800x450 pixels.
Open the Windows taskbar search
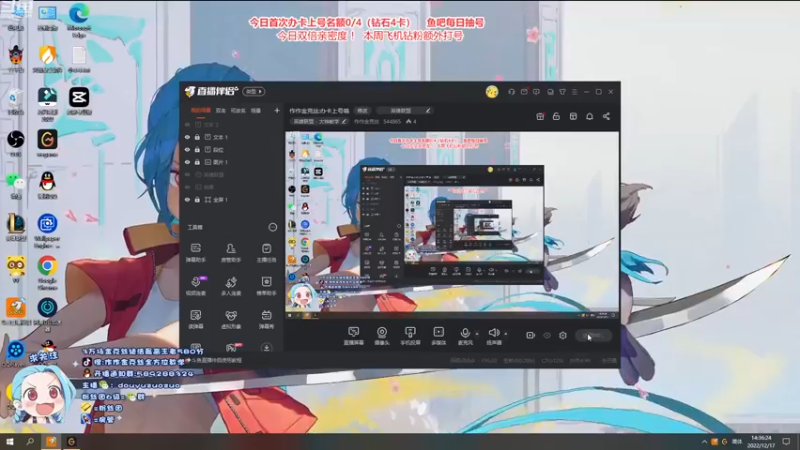(x=30, y=441)
